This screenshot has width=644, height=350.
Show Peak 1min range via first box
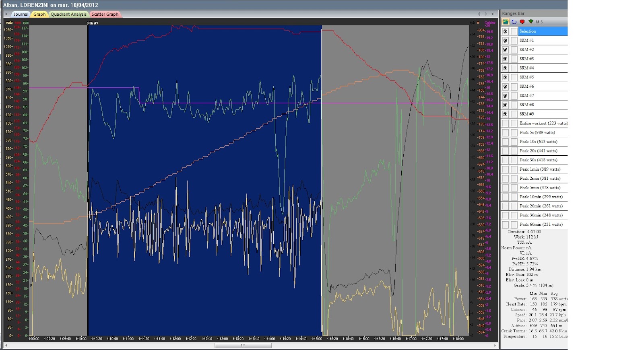click(505, 169)
